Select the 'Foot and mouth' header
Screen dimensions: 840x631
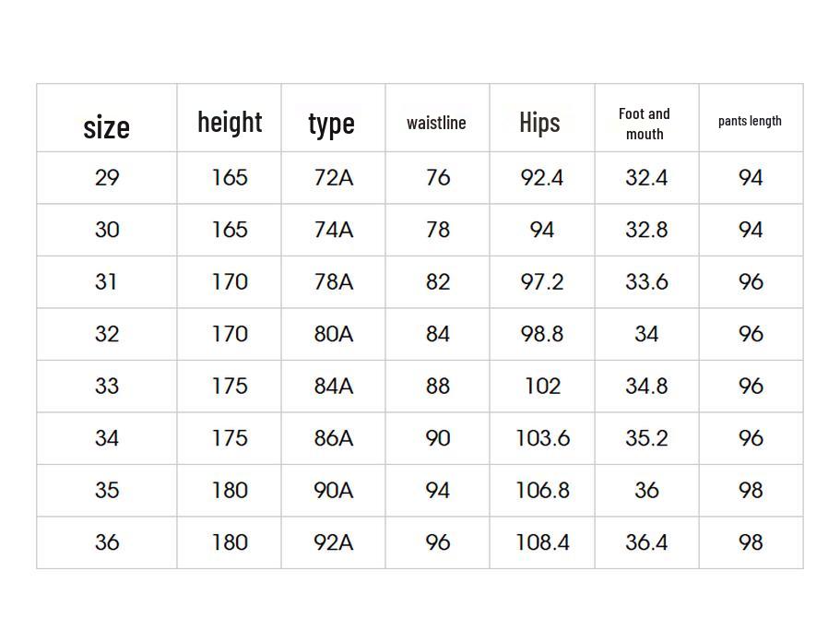pyautogui.click(x=645, y=124)
